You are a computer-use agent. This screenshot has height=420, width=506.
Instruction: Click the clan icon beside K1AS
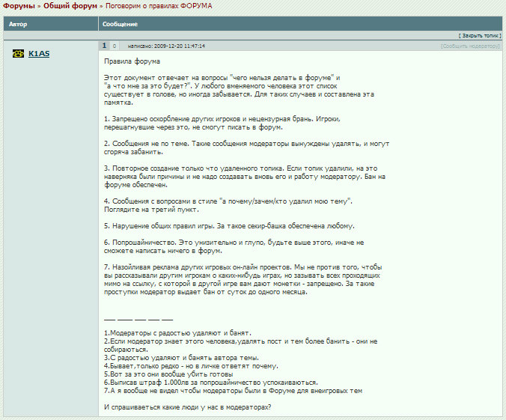(x=18, y=54)
